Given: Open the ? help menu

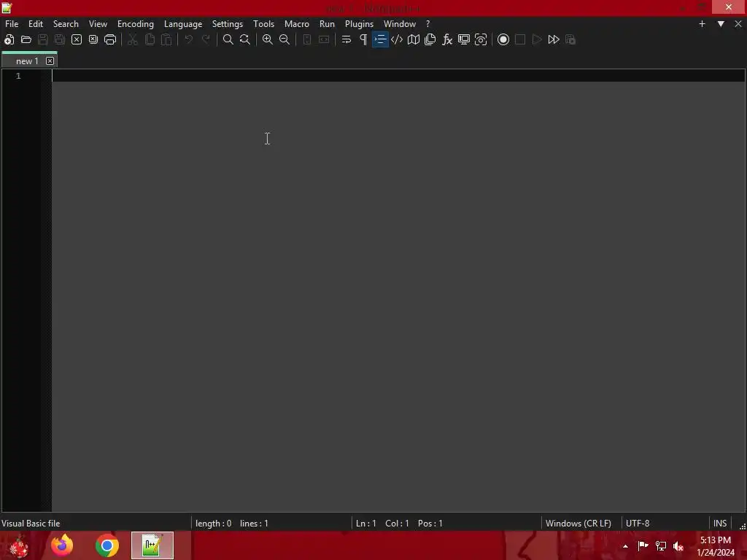Looking at the screenshot, I should click(427, 24).
